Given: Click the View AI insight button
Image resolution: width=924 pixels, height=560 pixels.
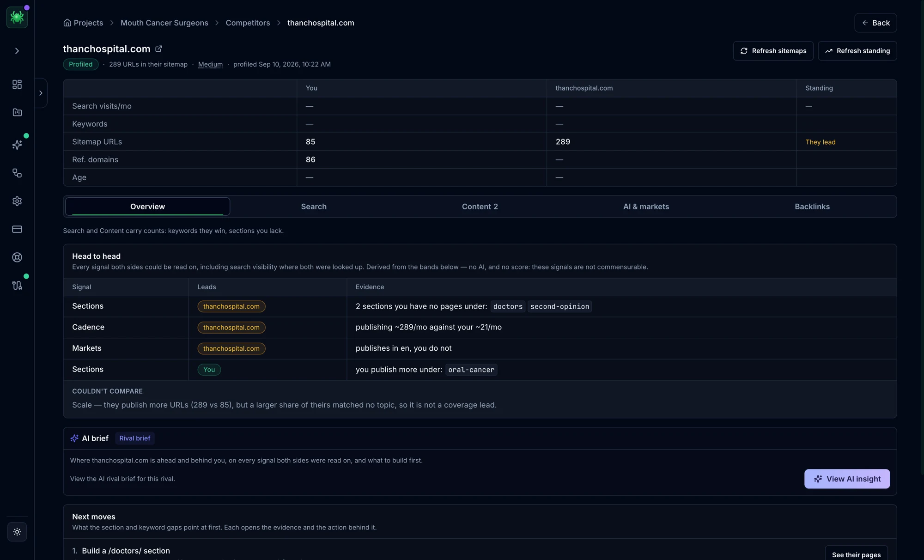Looking at the screenshot, I should pyautogui.click(x=847, y=479).
